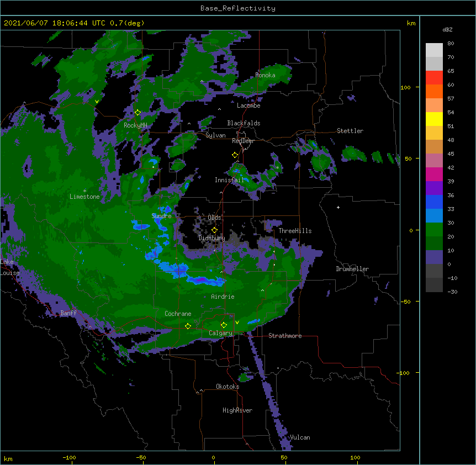Click the Airdrie city label
The image size is (476, 465).
click(x=223, y=297)
